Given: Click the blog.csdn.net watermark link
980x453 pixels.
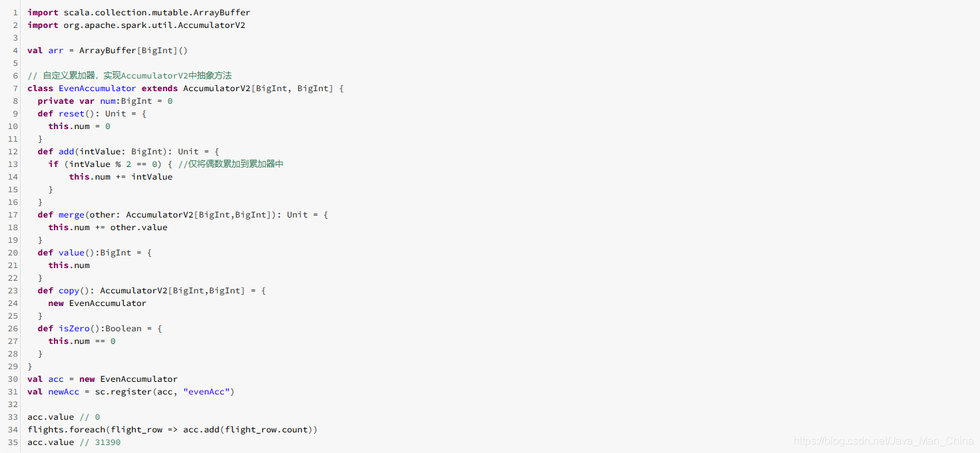Looking at the screenshot, I should point(884,441).
